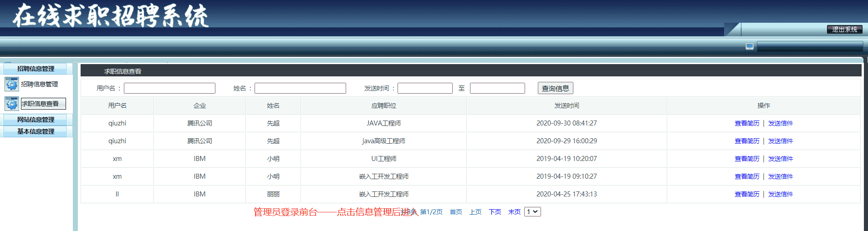This screenshot has width=868, height=231.
Task: Click the timestamp 2020-04-25 17:43:13
Action: point(567,194)
